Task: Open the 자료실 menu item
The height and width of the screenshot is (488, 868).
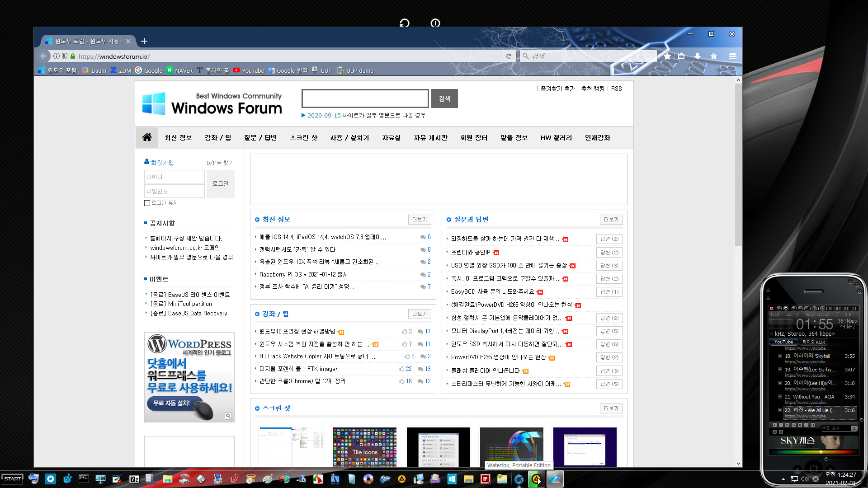Action: point(392,138)
